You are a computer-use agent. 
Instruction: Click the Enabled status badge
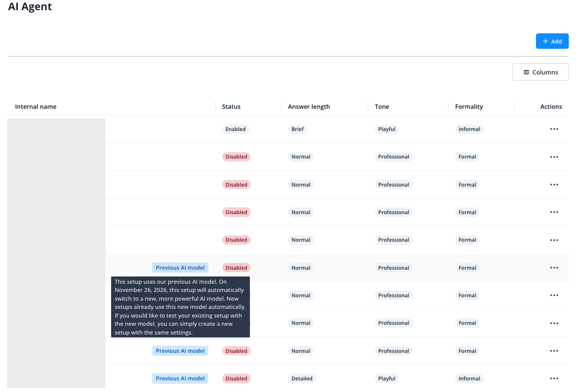coord(235,129)
